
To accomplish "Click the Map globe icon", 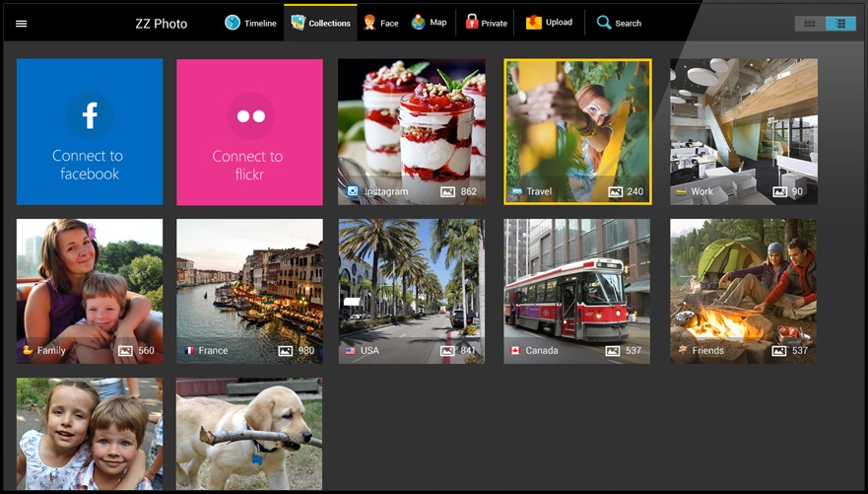I will [x=418, y=22].
